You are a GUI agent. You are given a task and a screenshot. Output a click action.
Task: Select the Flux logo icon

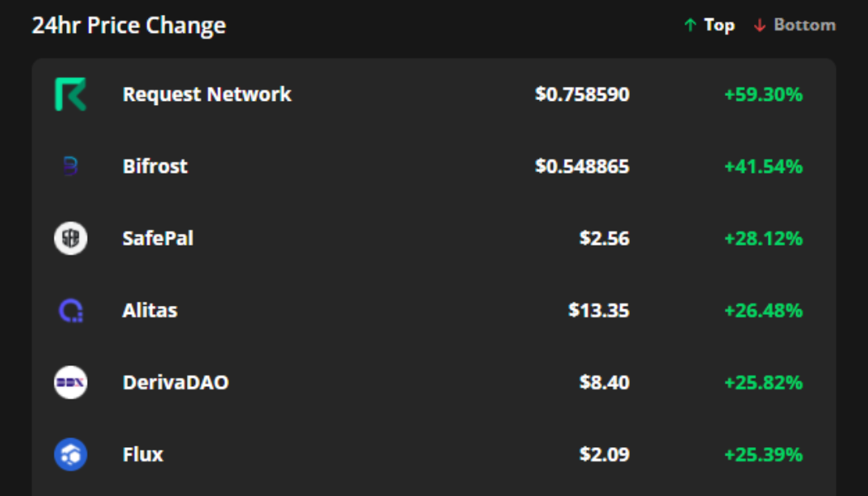coord(71,453)
